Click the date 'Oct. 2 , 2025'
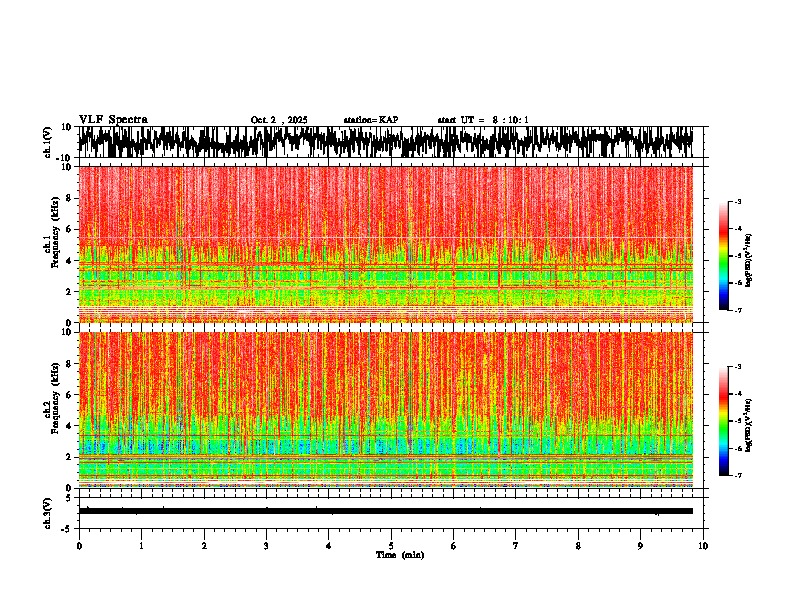792x612 pixels. tap(279, 120)
